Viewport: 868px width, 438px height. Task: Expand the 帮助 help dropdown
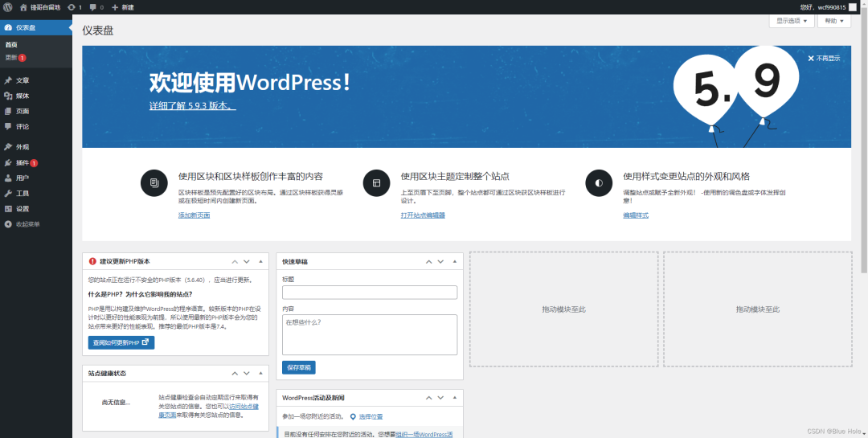pos(833,21)
